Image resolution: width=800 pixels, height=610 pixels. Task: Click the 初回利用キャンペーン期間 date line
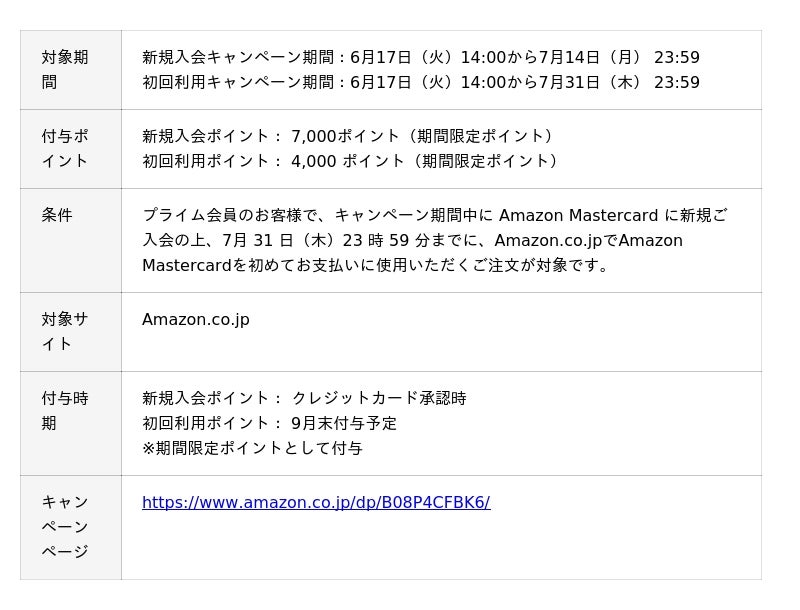[420, 83]
